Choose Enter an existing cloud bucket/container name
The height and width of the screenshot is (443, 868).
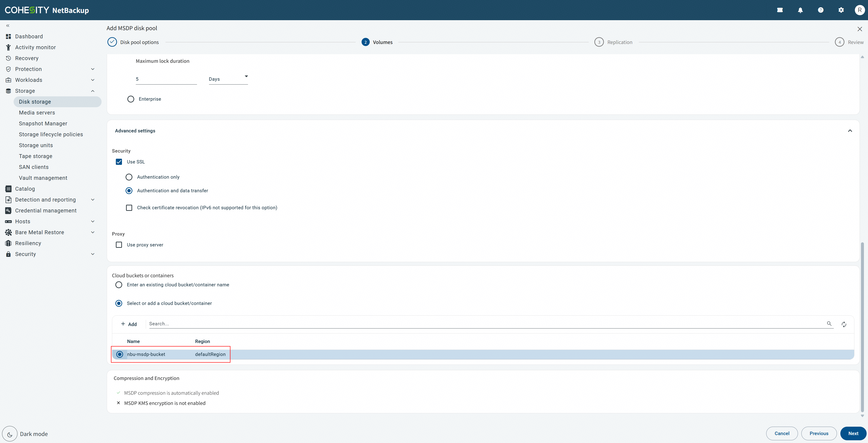tap(119, 285)
